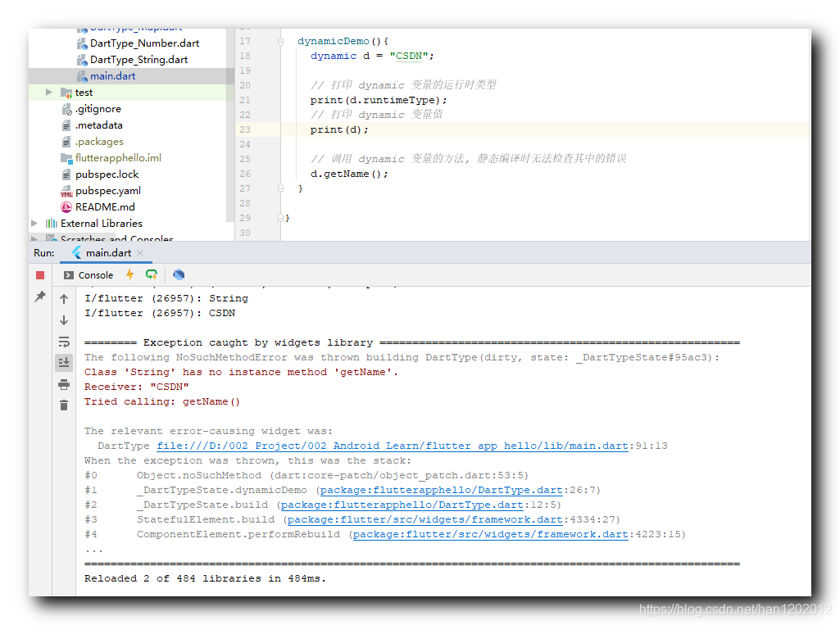The height and width of the screenshot is (625, 840).
Task: Open README.md file
Action: 105,206
